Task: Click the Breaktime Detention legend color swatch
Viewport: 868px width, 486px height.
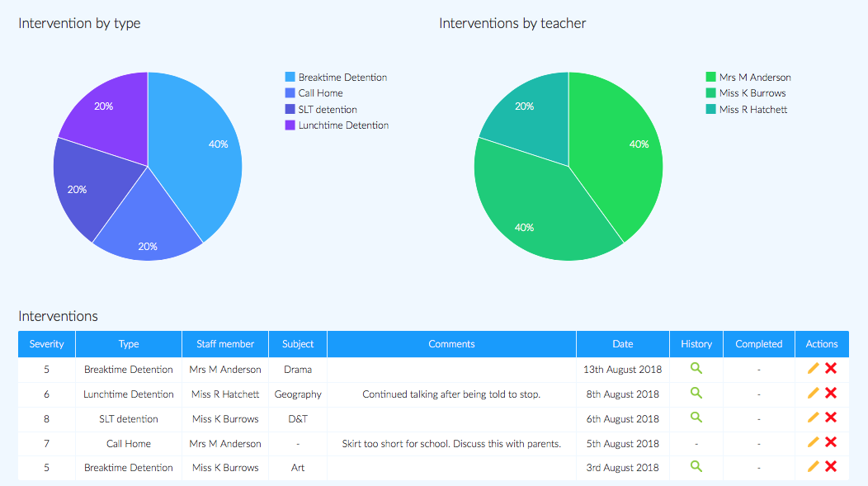Action: 290,77
